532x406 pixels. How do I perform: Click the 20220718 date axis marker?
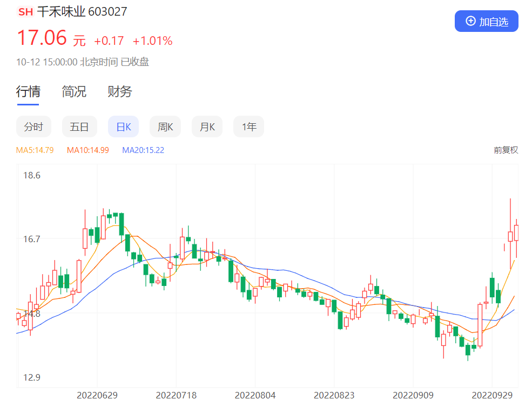[x=176, y=395]
